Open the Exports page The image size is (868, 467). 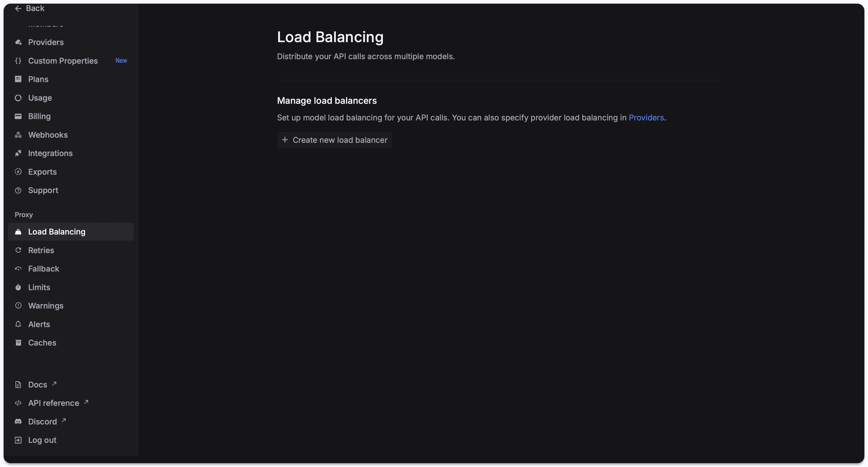coord(71,172)
